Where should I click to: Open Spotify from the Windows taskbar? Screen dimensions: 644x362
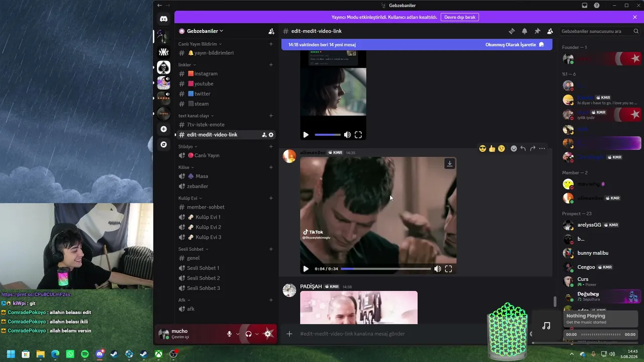click(85, 354)
